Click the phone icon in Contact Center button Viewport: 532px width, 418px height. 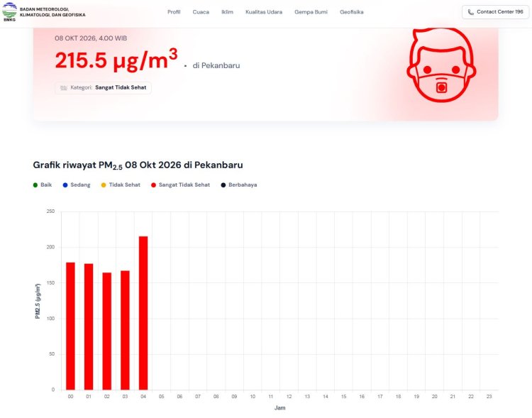click(x=470, y=12)
